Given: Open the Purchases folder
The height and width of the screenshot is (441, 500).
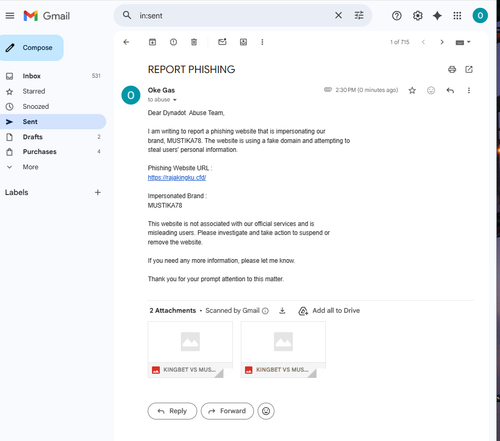Looking at the screenshot, I should click(x=53, y=152).
